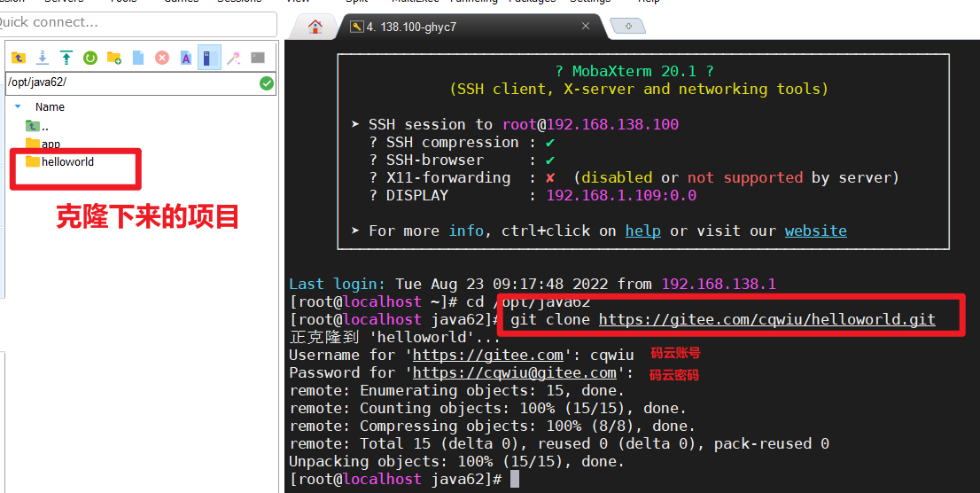Select the helloworld folder in file list
This screenshot has width=980, height=493.
tap(59, 161)
